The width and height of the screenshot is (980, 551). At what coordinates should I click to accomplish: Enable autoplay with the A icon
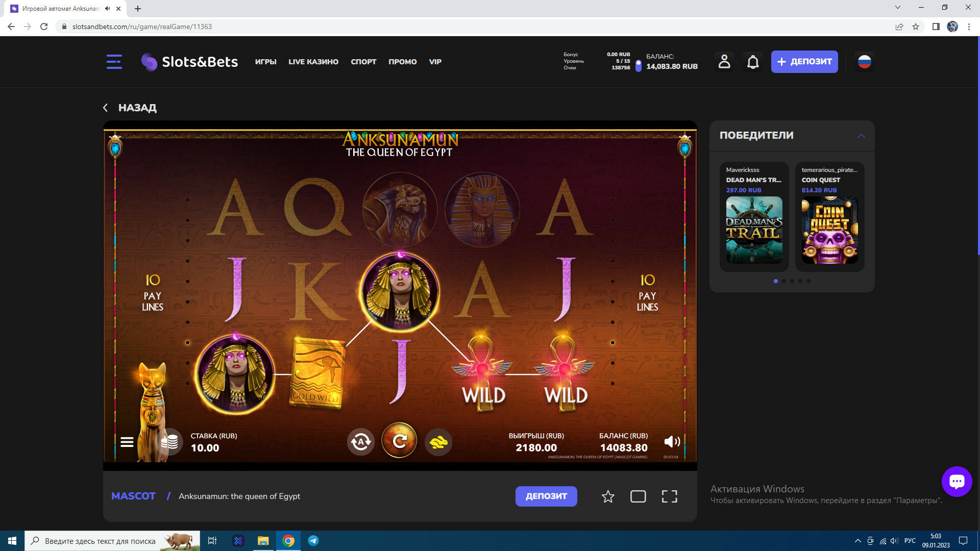point(361,442)
